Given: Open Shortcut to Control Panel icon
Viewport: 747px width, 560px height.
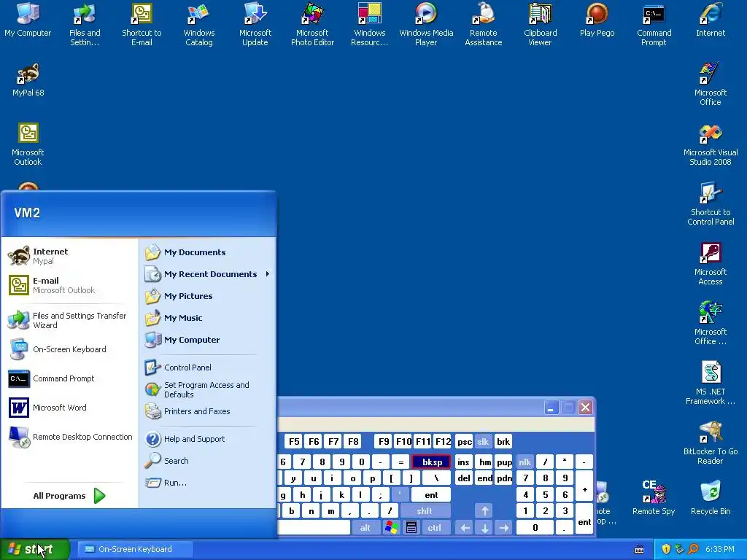Looking at the screenshot, I should [x=711, y=204].
